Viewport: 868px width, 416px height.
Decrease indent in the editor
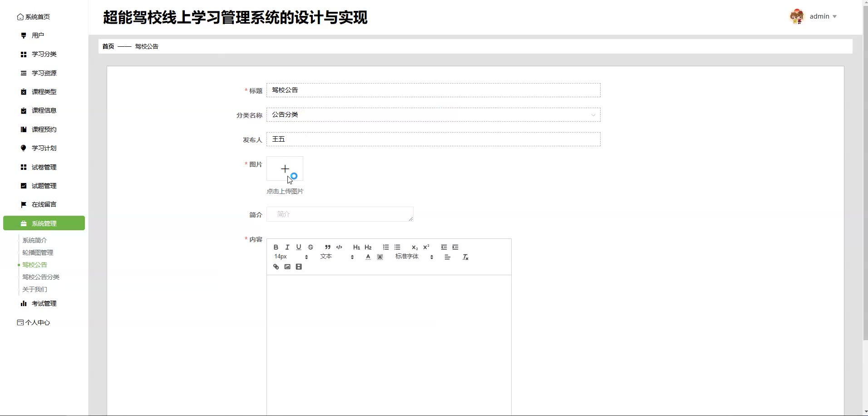pos(444,247)
